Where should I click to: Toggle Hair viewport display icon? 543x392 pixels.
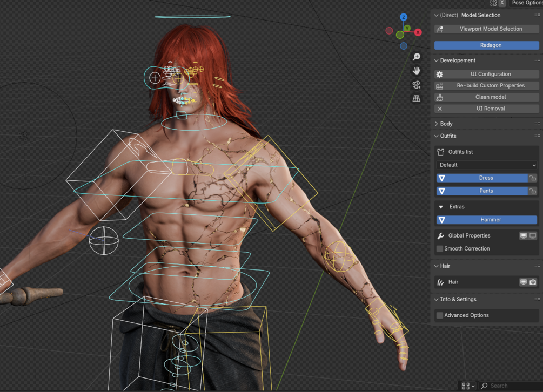tap(523, 282)
